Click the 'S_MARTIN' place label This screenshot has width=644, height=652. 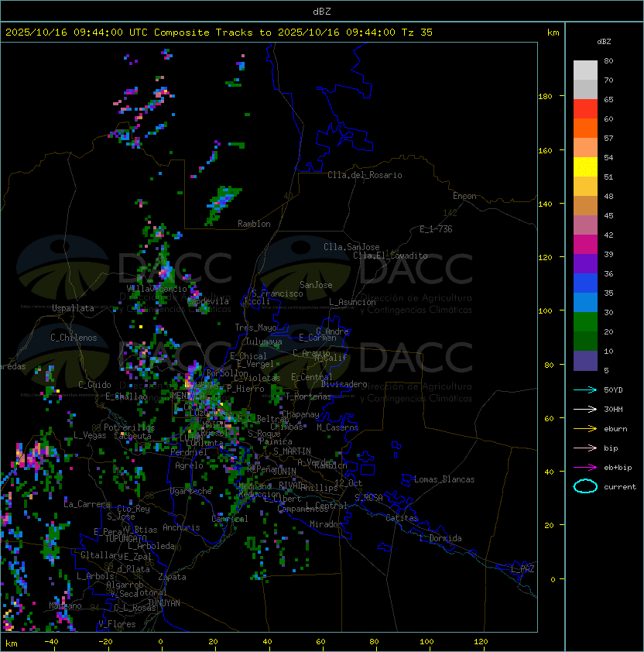[293, 451]
